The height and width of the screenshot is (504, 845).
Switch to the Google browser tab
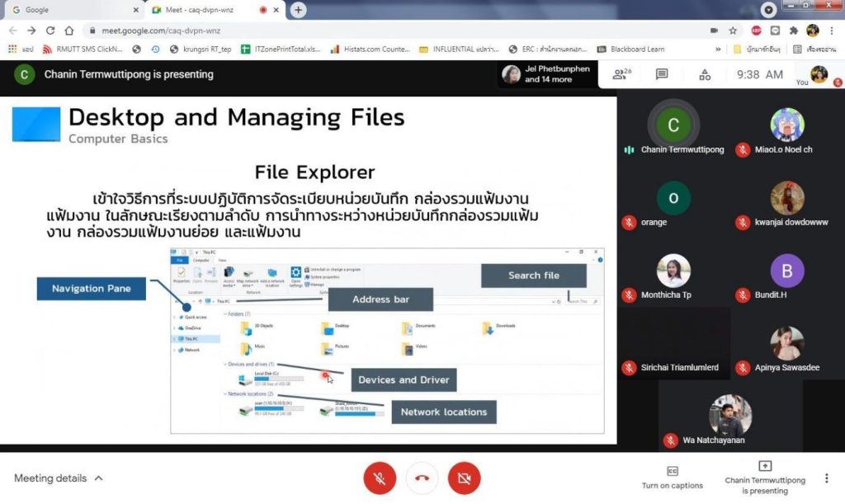click(73, 10)
